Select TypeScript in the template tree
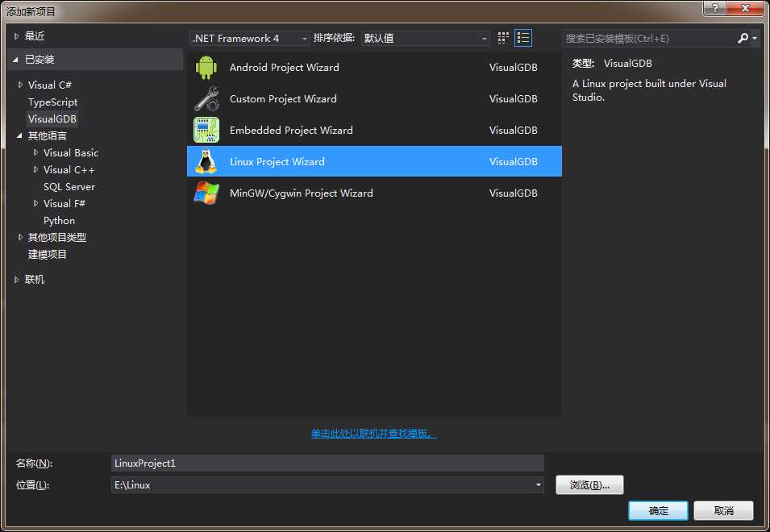Viewport: 770px width, 532px height. pos(52,102)
